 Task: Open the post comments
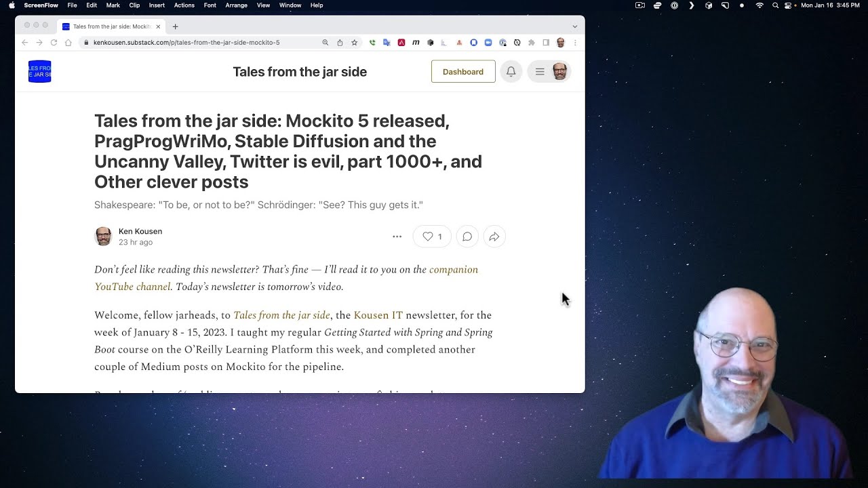point(467,237)
